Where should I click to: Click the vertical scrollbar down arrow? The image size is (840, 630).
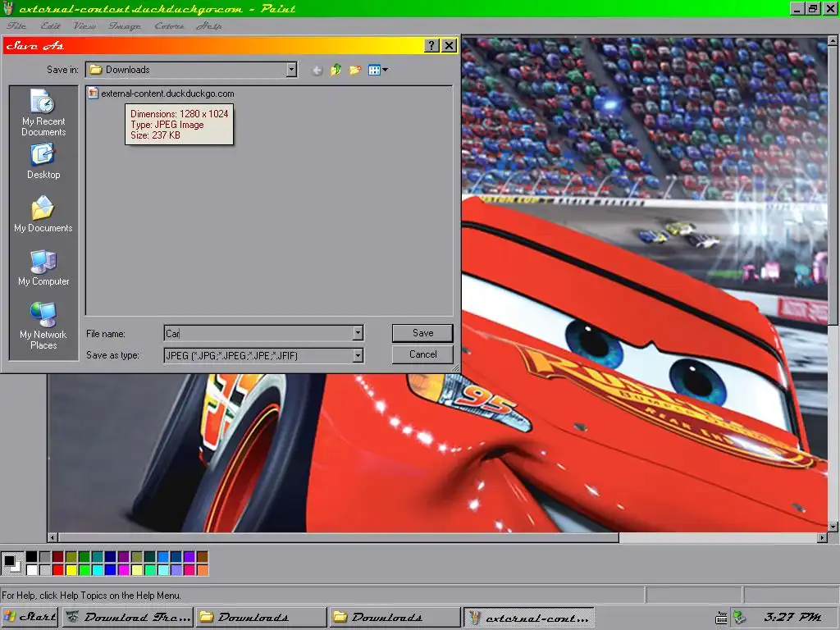(833, 527)
